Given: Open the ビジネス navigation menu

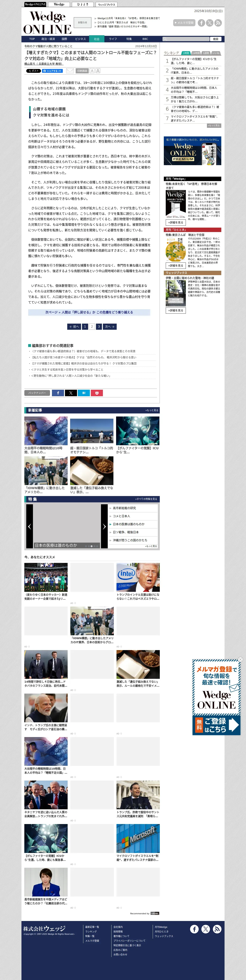Looking at the screenshot, I should pos(81,39).
